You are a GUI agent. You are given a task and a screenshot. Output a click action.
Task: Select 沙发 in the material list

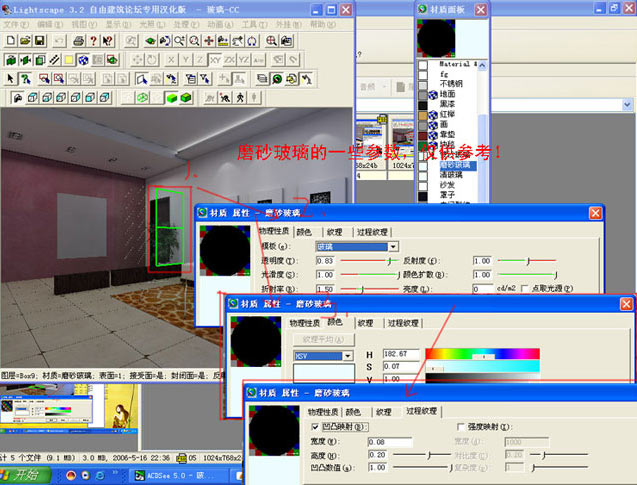pyautogui.click(x=447, y=184)
